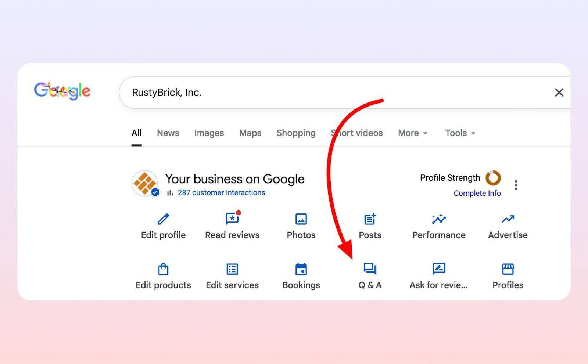Screen dimensions: 588x364
Task: Switch to the Images tab
Action: [x=209, y=133]
